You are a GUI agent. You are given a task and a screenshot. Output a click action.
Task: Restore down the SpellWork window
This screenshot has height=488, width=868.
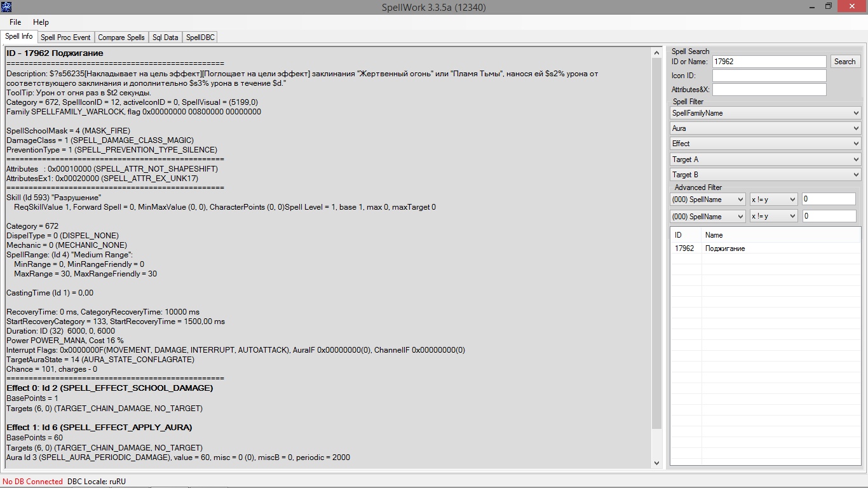coord(829,6)
